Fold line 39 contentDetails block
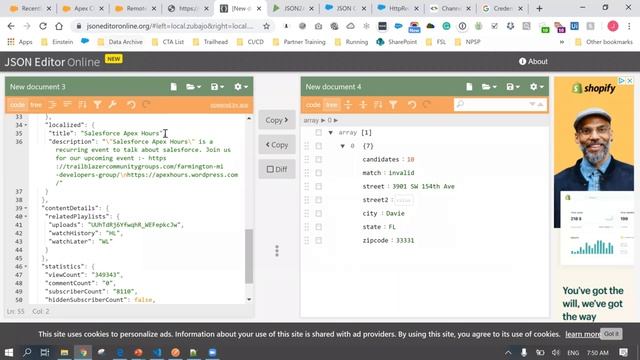Image resolution: width=640 pixels, height=360 pixels. (x=26, y=208)
